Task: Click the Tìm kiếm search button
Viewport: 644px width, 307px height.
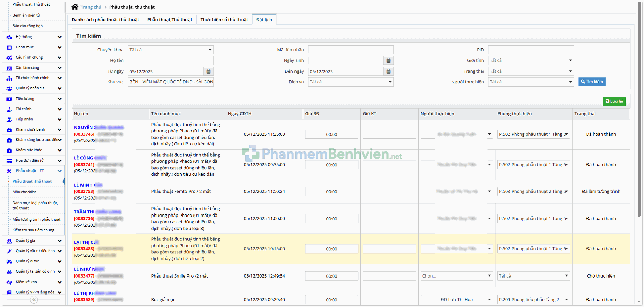Action: pyautogui.click(x=592, y=82)
